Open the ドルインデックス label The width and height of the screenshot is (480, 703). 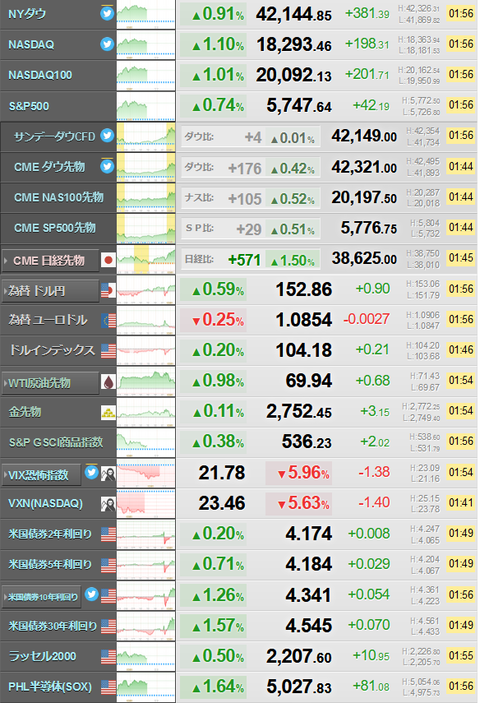pos(52,350)
